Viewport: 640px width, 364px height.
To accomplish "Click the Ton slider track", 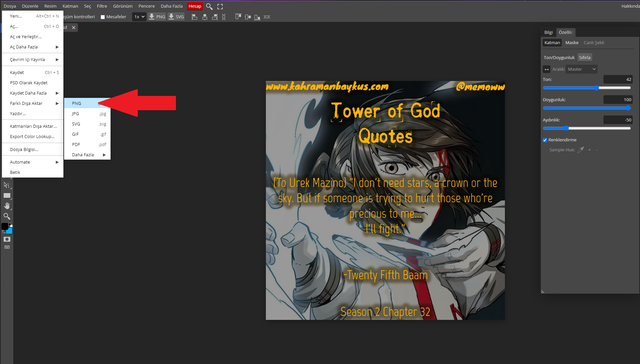I will click(x=587, y=88).
